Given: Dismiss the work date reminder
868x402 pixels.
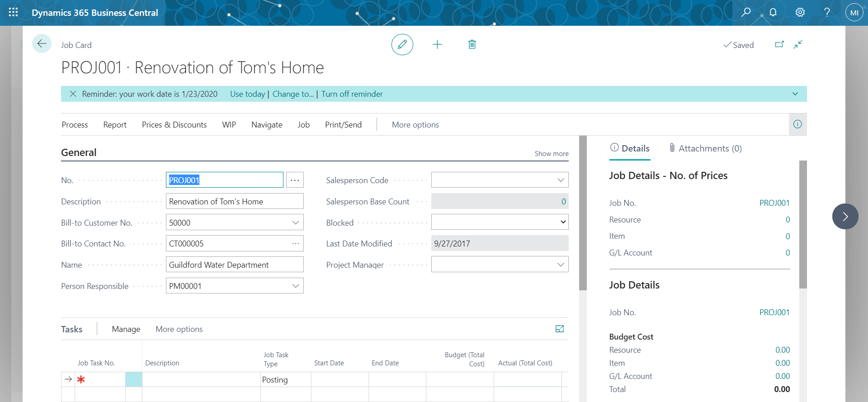Looking at the screenshot, I should (x=73, y=94).
